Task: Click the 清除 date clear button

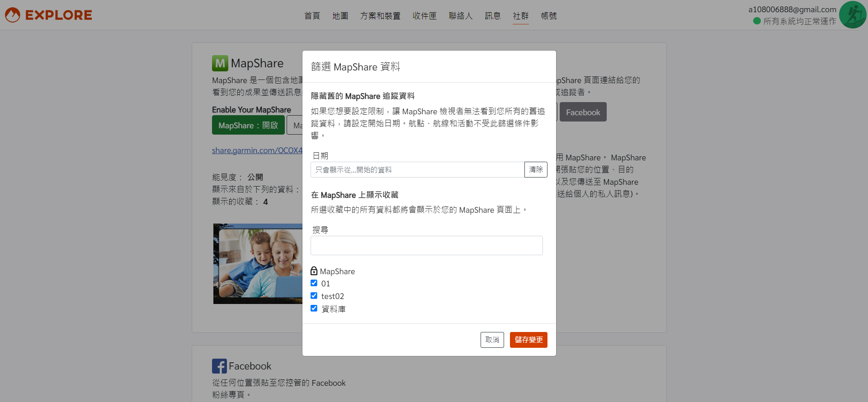Action: [x=536, y=170]
